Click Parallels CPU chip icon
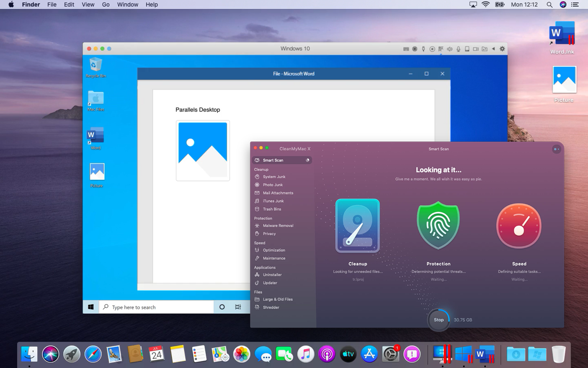 pos(415,49)
